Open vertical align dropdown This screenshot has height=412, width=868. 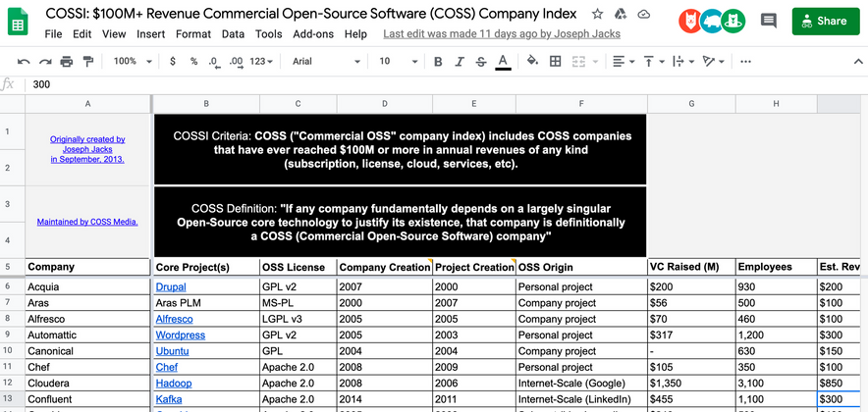[x=654, y=62]
